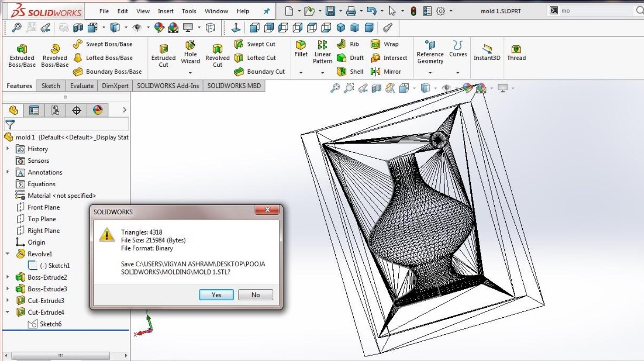
Task: Expand the Boss-Extrude2 feature node
Action: click(7, 277)
